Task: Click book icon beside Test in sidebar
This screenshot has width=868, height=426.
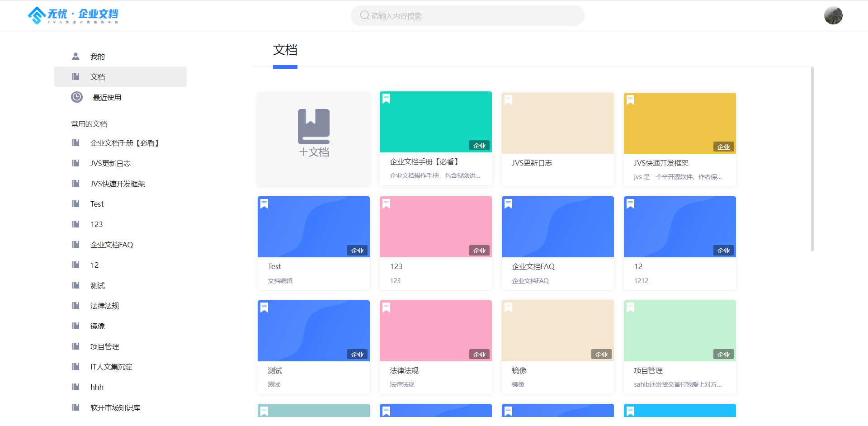Action: [75, 204]
